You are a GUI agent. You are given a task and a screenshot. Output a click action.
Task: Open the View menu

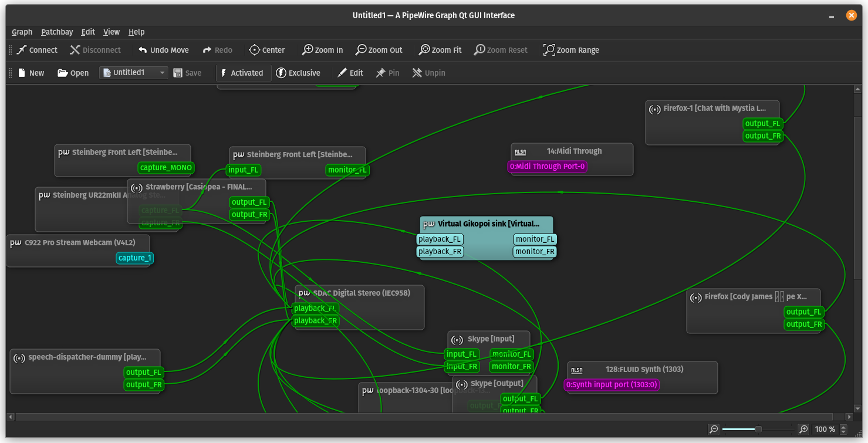[x=112, y=32]
